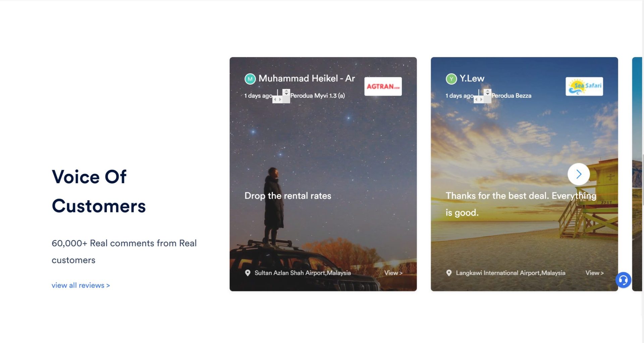Click Muhammad Heikel's green M avatar
Screen dimensions: 644x343
250,79
